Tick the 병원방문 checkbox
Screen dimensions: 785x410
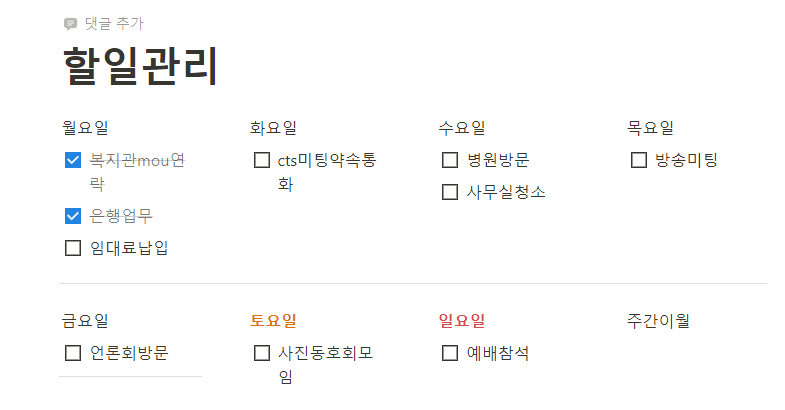pos(450,160)
